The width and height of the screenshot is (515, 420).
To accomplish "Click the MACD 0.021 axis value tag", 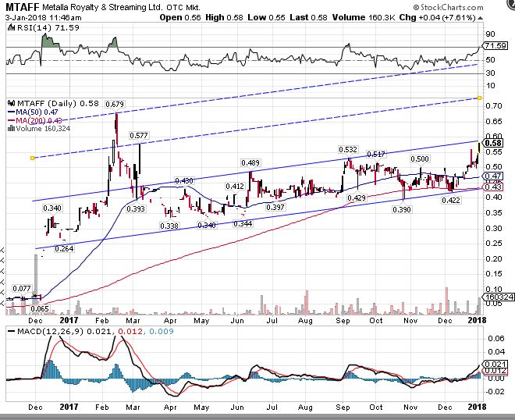I will click(x=495, y=364).
